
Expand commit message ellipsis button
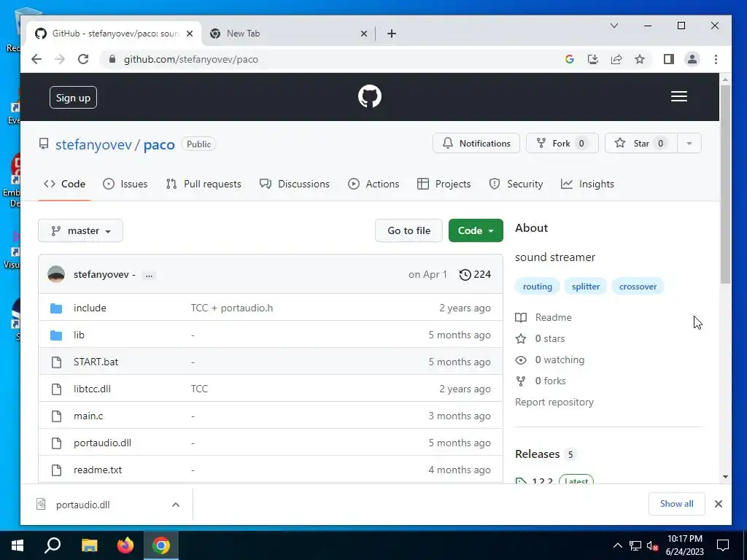tap(149, 275)
